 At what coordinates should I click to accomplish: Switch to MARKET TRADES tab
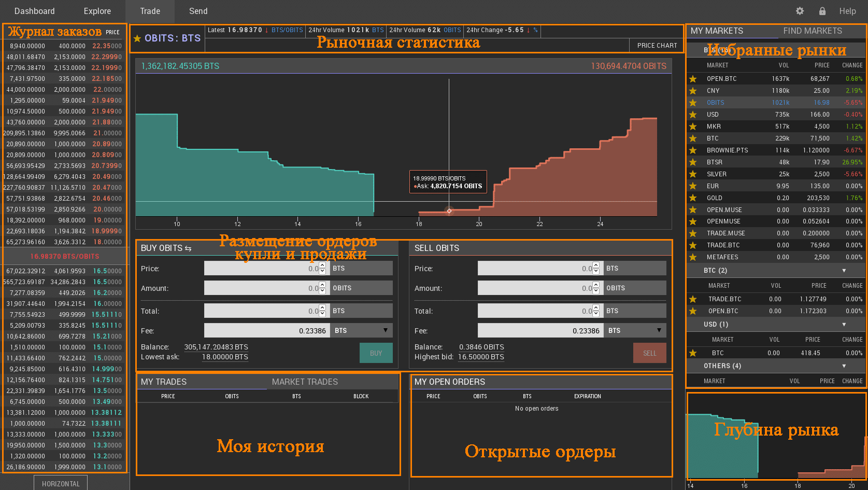click(x=305, y=382)
